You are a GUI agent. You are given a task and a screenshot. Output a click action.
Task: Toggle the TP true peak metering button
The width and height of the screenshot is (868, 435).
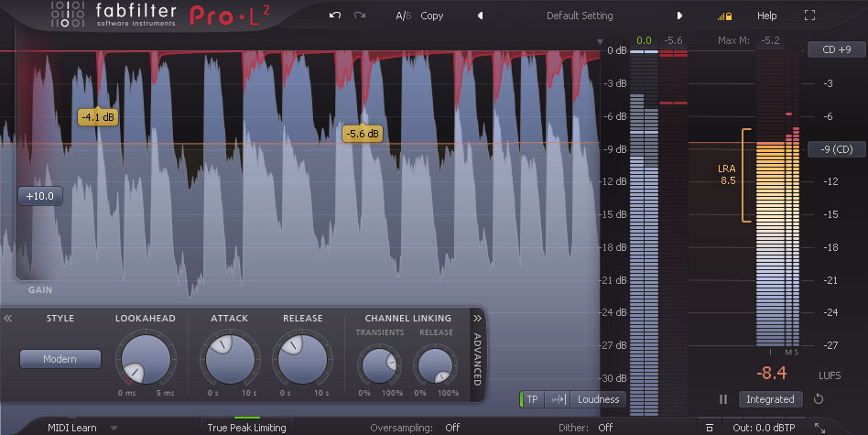[531, 399]
